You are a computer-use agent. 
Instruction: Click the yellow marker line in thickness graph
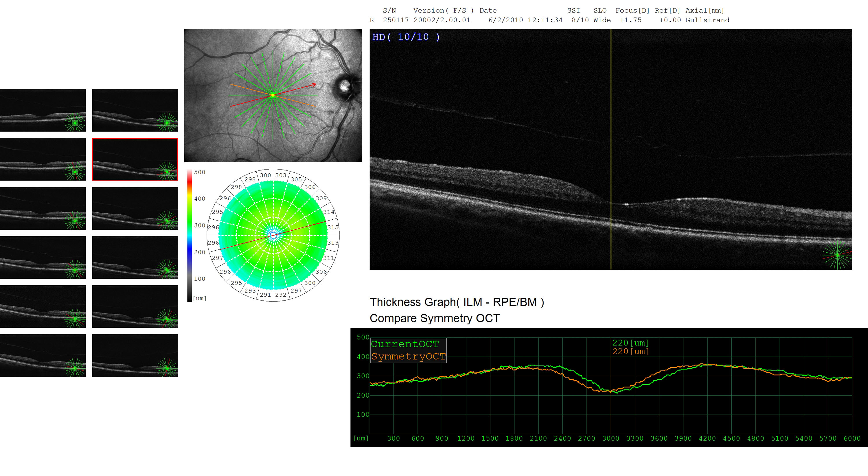click(611, 386)
